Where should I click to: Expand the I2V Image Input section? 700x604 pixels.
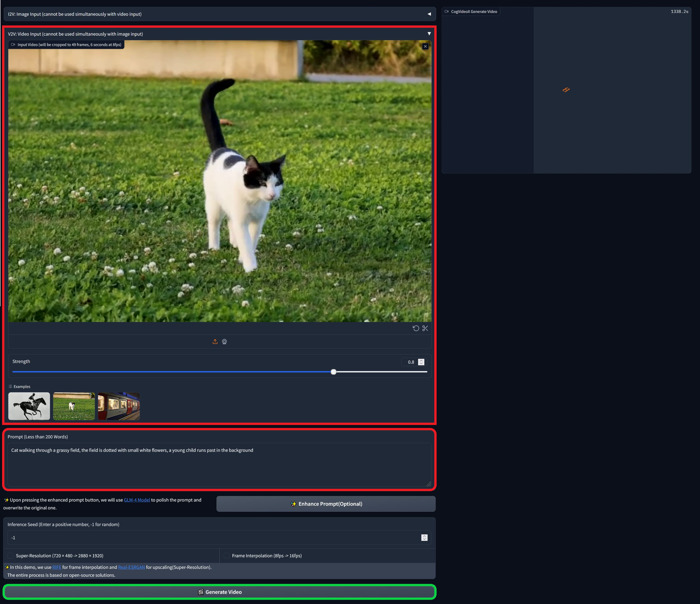click(x=429, y=14)
